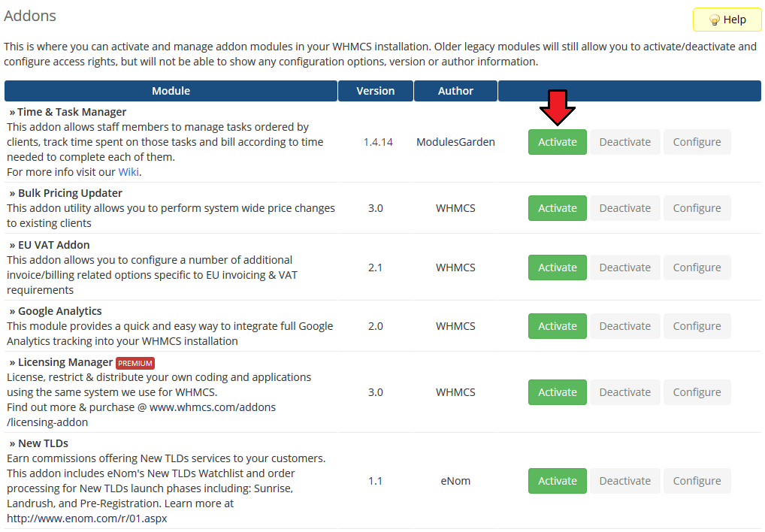Activate the Time & Task Manager addon
The height and width of the screenshot is (532, 765).
point(557,142)
